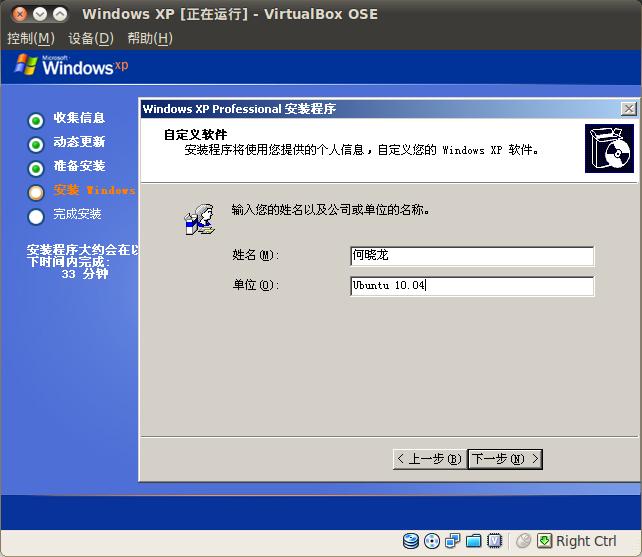This screenshot has width=642, height=557.
Task: Click the network adapter status icon
Action: [452, 541]
